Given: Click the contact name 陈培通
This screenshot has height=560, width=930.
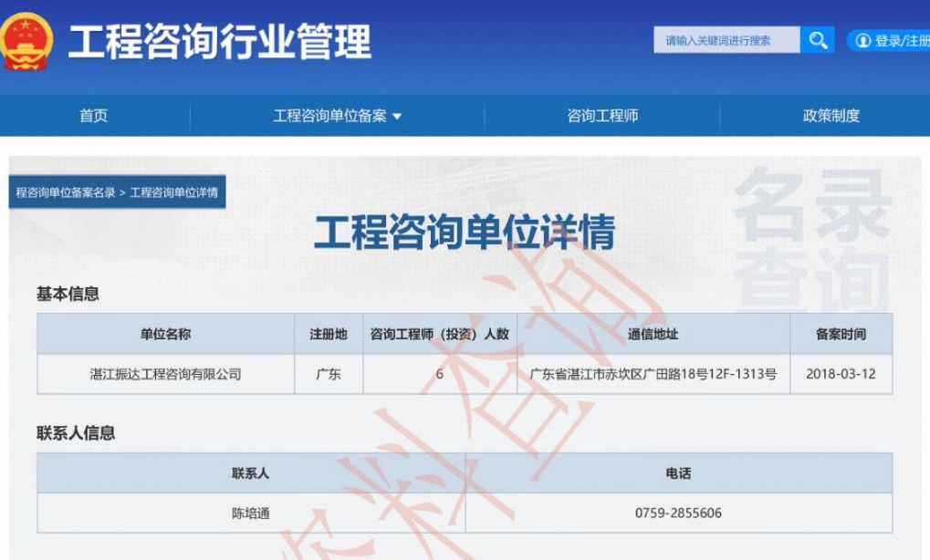Looking at the screenshot, I should [x=250, y=513].
